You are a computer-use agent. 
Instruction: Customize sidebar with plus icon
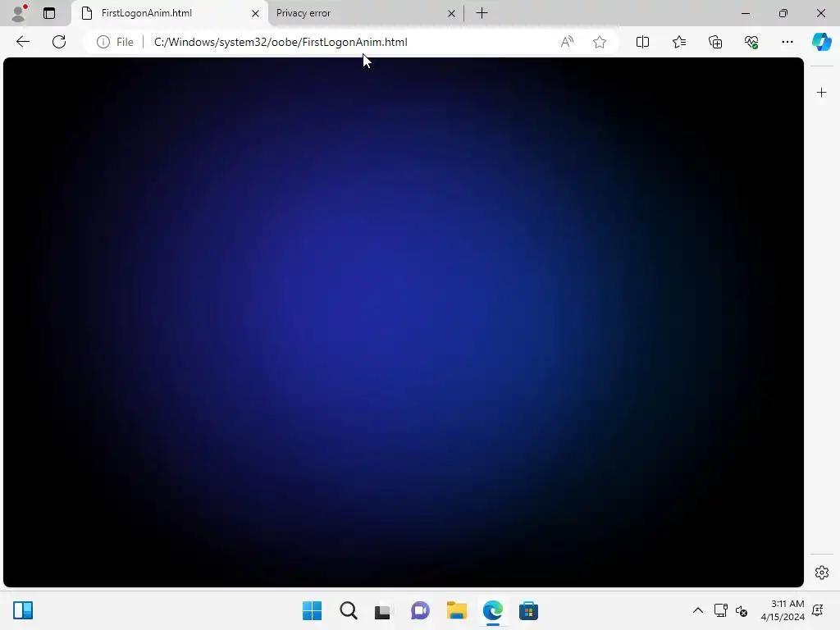click(x=821, y=93)
